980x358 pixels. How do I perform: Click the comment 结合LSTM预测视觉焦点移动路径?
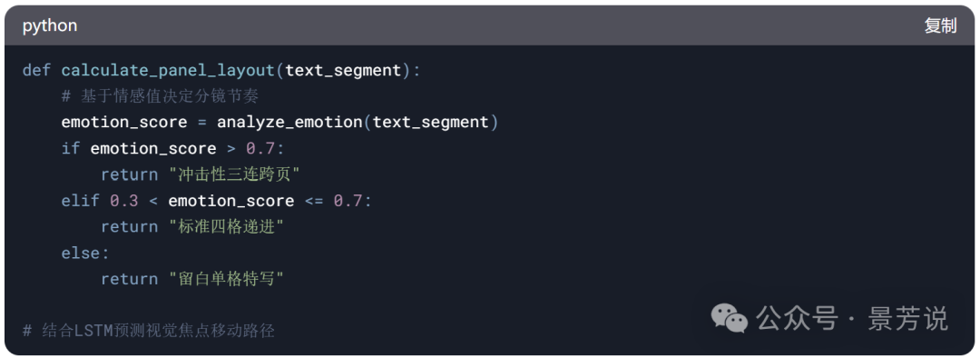tap(149, 331)
